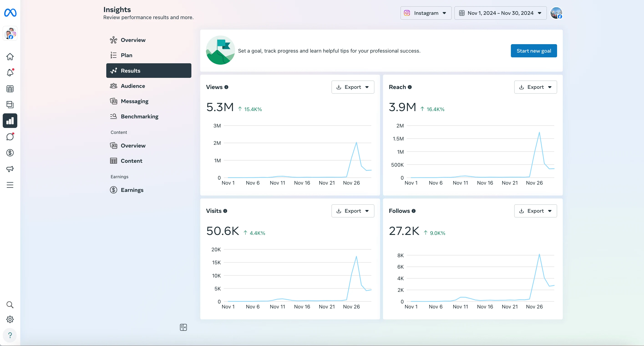Click Follows info icon
The image size is (644, 346).
coord(413,211)
